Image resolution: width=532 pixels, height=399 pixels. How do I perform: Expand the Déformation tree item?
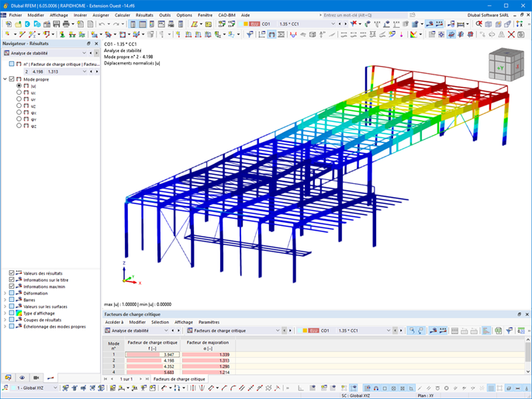tap(5, 293)
